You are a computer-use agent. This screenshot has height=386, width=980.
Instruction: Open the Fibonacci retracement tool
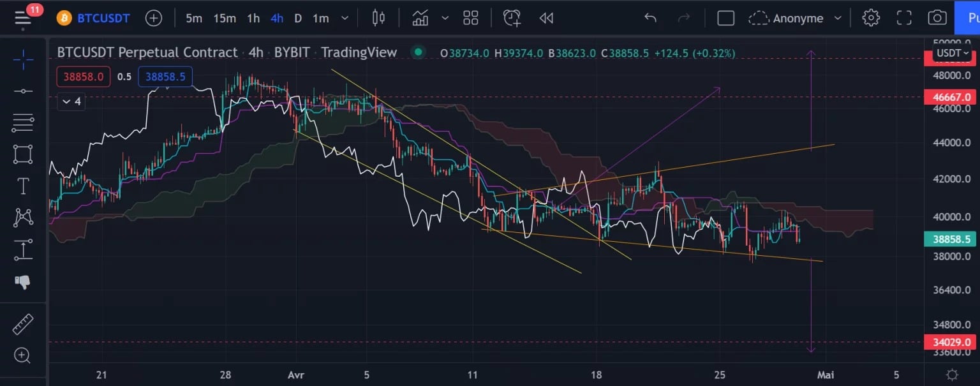click(x=23, y=122)
